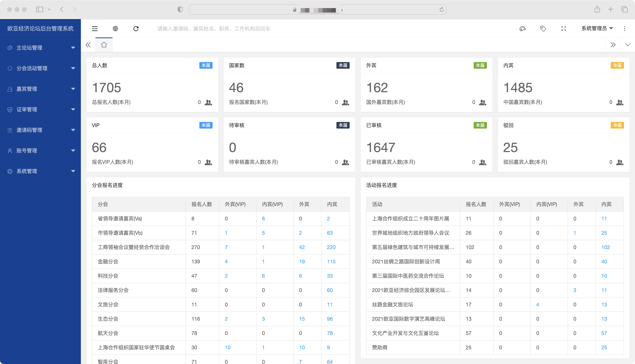Open the vertical three-dot more menu
Viewport: 635px width, 364px height.
coord(625,28)
